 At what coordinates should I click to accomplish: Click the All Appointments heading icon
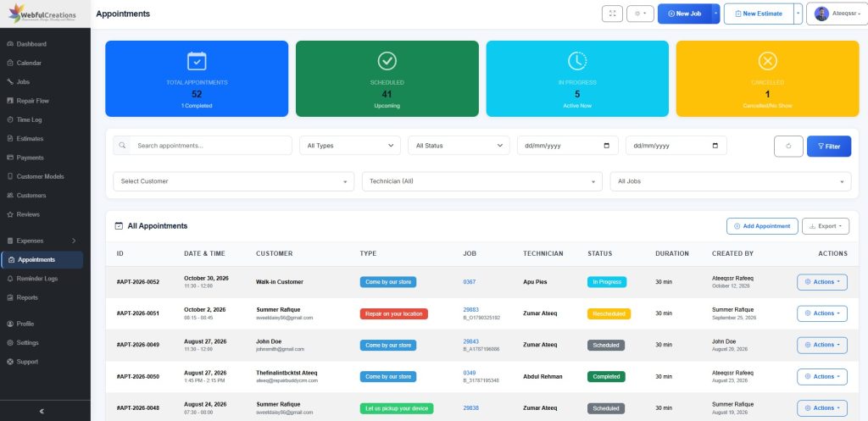click(119, 225)
